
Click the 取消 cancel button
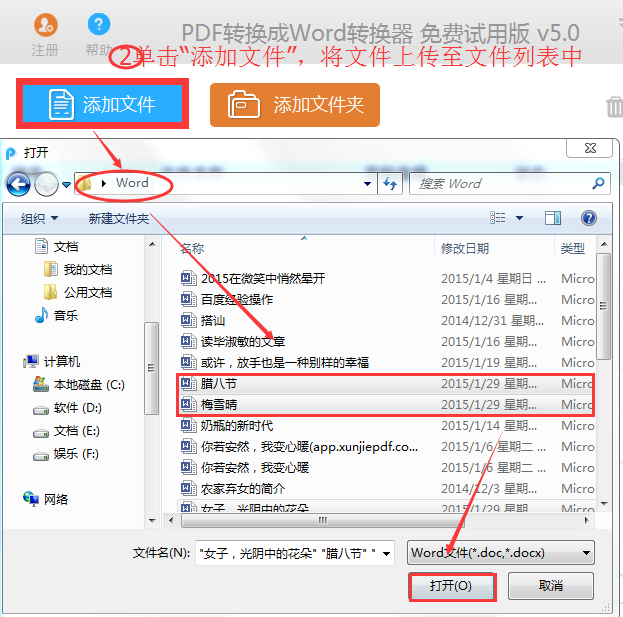(x=551, y=585)
